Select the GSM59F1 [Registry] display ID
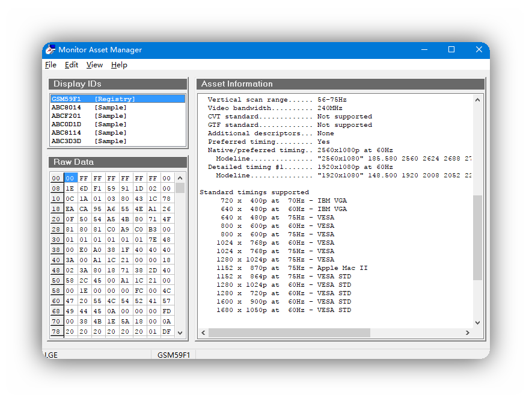Viewport: 532px width, 401px height. (x=118, y=99)
